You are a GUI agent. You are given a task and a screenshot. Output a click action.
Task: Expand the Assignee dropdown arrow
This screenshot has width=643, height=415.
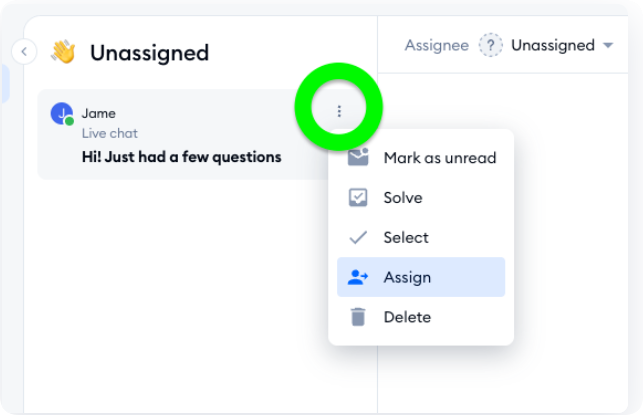(x=607, y=46)
